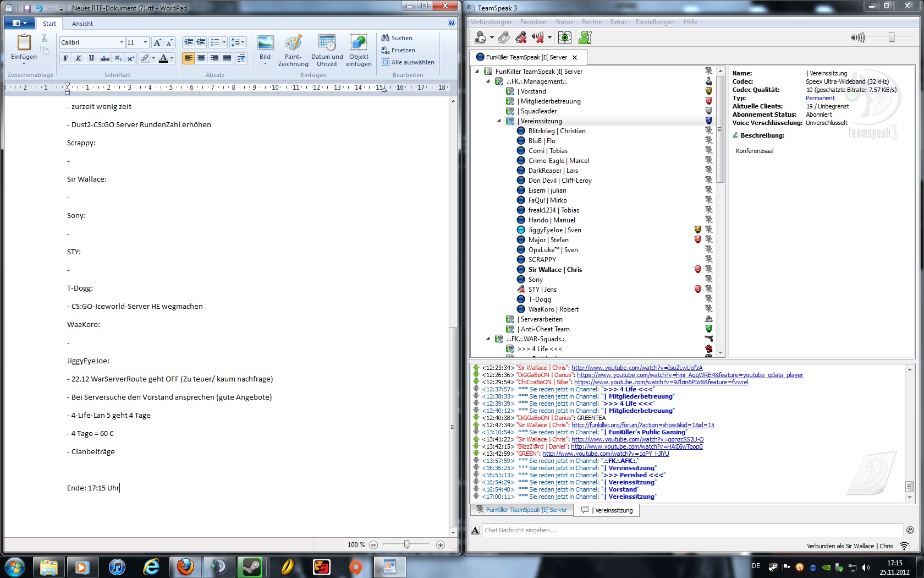Adjust the TeamSpeak volume slider

pyautogui.click(x=892, y=37)
